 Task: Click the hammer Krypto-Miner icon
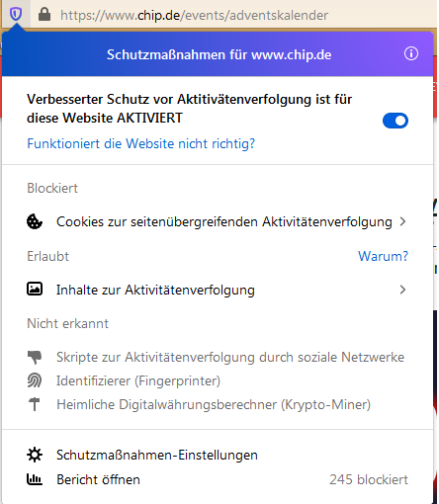[x=35, y=404]
